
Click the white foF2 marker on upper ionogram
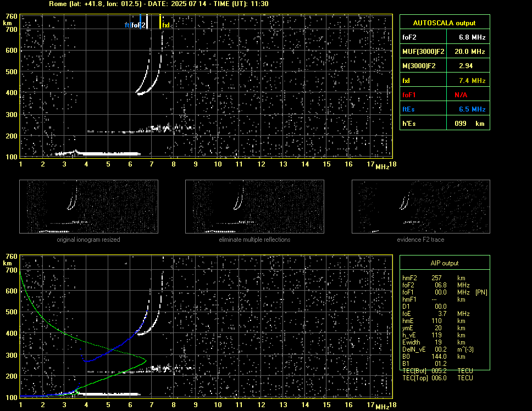[x=147, y=21]
